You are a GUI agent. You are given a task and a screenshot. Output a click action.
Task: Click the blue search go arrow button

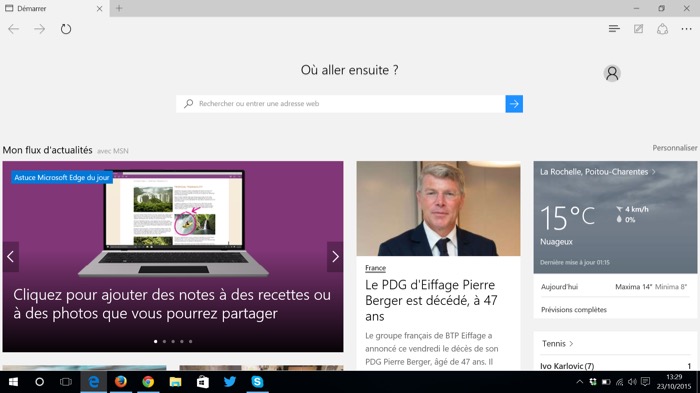(x=514, y=104)
